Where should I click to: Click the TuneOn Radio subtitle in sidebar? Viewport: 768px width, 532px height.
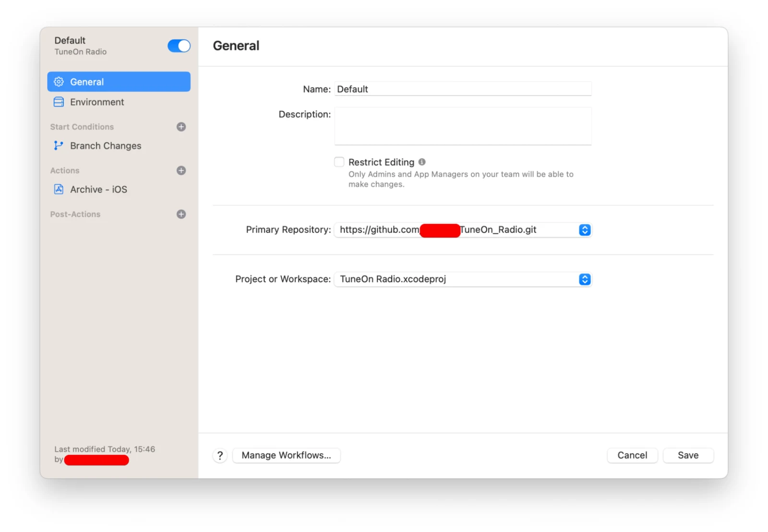point(81,52)
